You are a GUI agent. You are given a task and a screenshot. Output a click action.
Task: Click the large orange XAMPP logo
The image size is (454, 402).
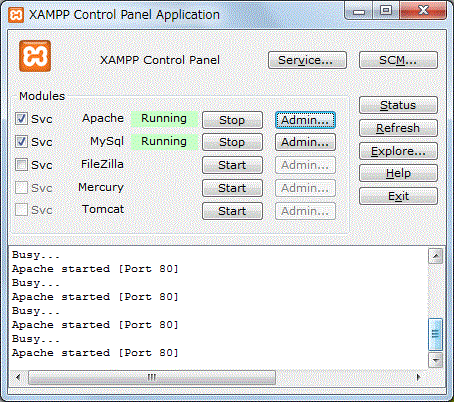35,56
